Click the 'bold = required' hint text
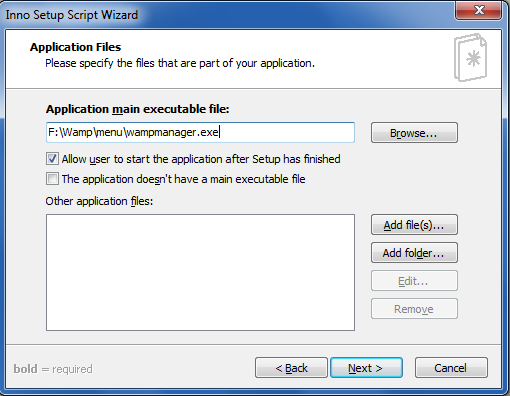This screenshot has height=396, width=510. pyautogui.click(x=53, y=369)
